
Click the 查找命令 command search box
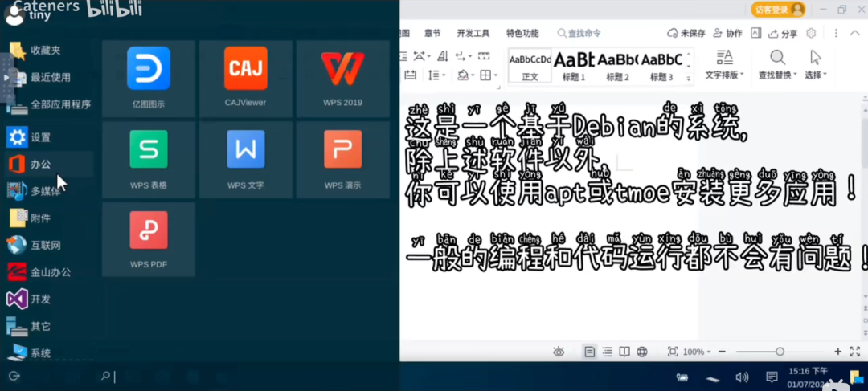[579, 33]
